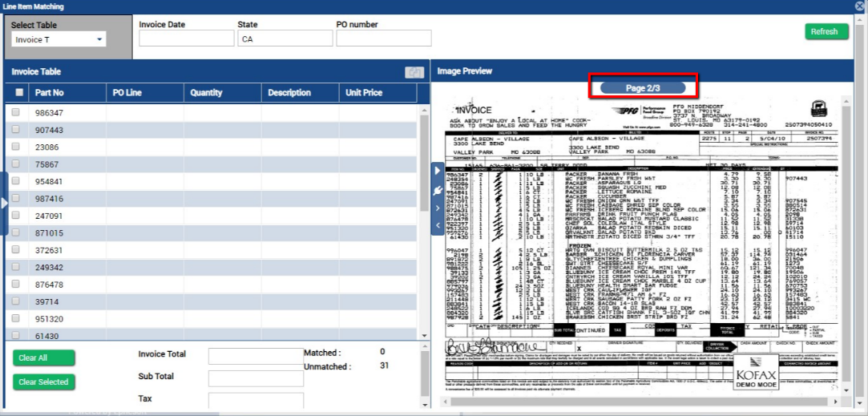Click the Unmatched count value 31
The width and height of the screenshot is (868, 416).
tap(384, 366)
